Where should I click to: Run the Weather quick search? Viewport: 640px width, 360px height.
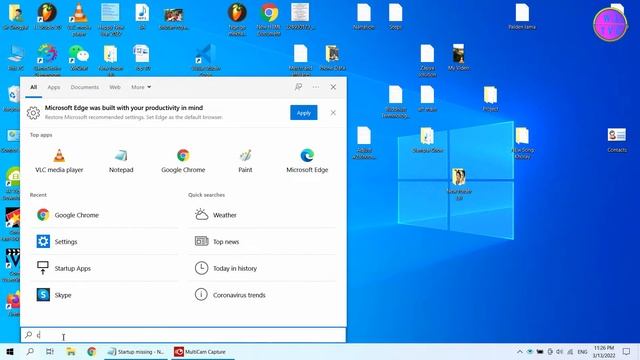click(x=262, y=215)
